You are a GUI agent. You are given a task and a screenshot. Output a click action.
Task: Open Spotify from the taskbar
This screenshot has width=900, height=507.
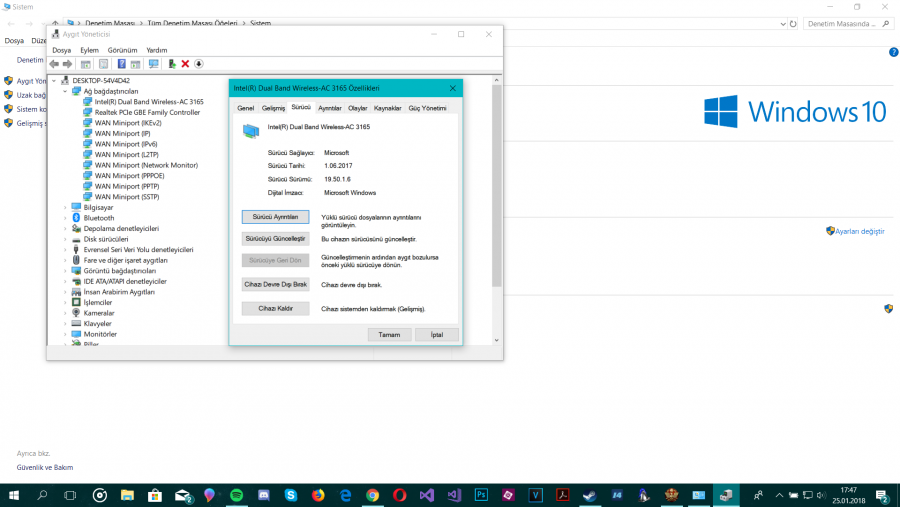tap(237, 495)
